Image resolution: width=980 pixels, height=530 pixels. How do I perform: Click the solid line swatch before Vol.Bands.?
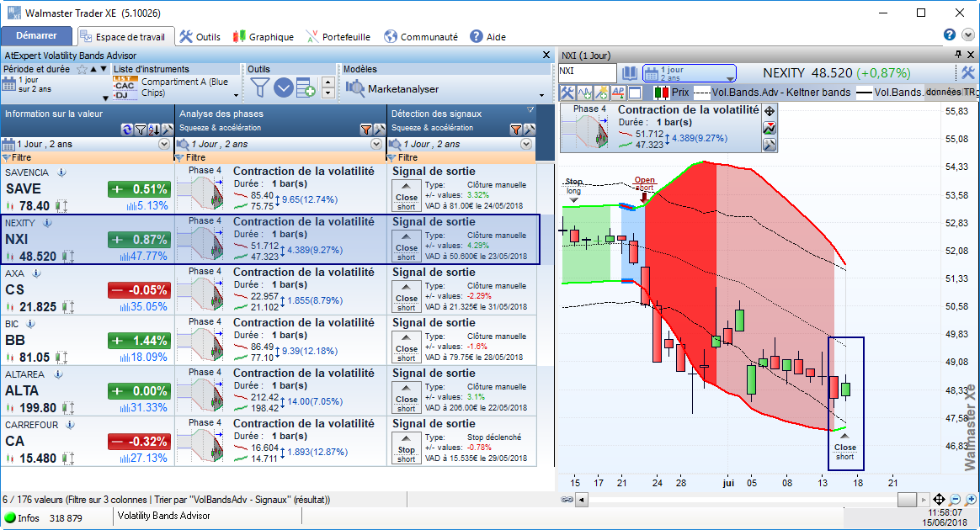pyautogui.click(x=865, y=93)
